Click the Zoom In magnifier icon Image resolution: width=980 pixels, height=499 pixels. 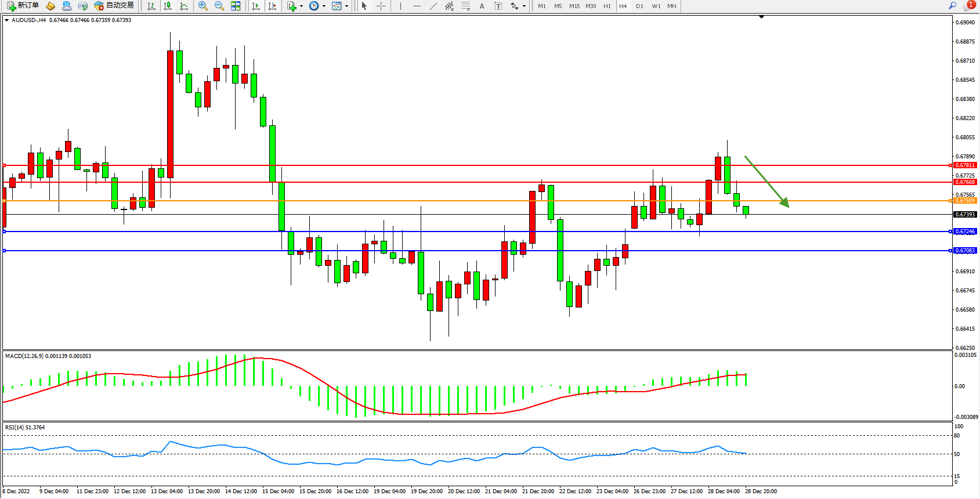tap(203, 6)
